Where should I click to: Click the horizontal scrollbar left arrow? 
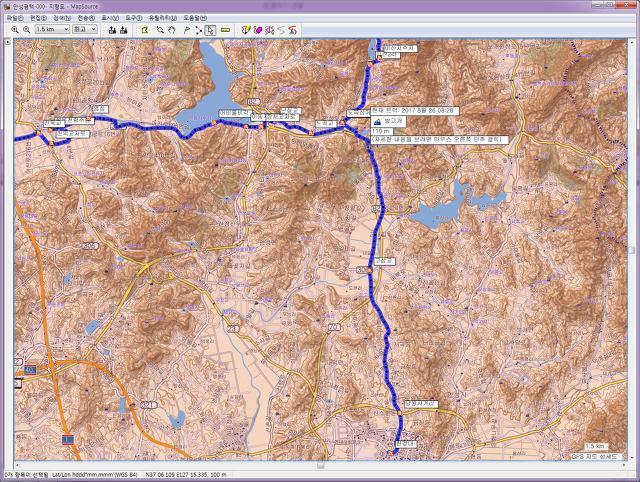point(17,465)
